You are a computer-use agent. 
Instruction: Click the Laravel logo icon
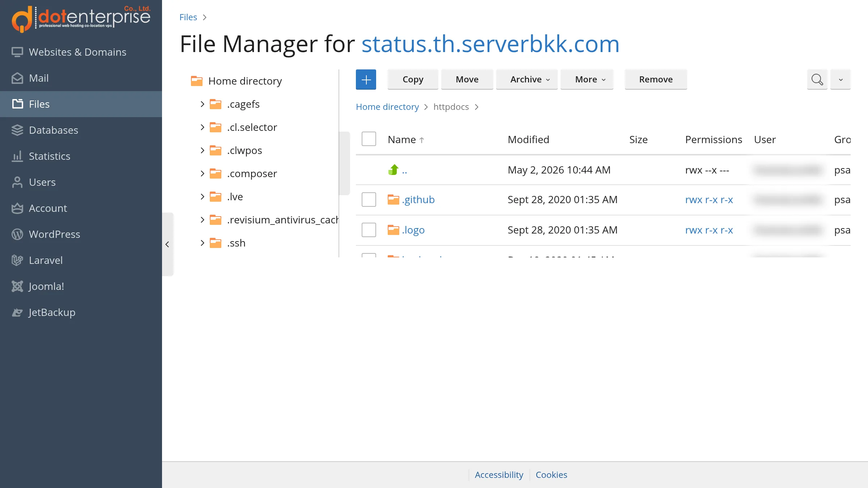17,260
